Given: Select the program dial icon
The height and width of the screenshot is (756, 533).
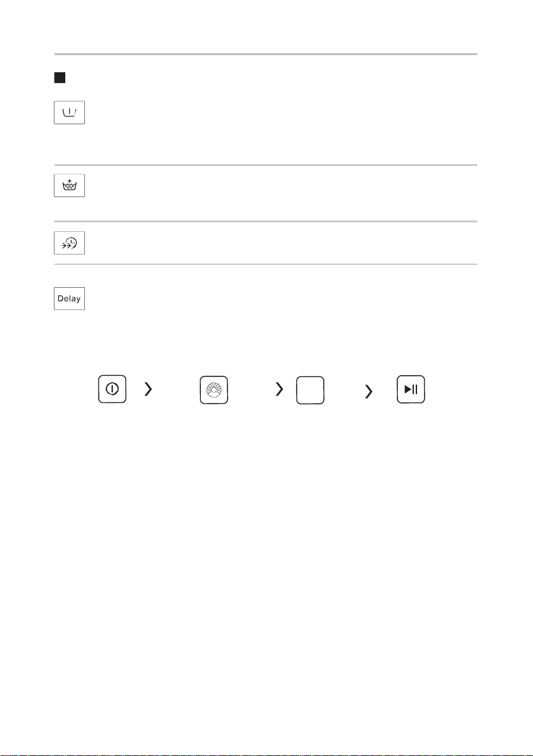Looking at the screenshot, I should (x=214, y=390).
